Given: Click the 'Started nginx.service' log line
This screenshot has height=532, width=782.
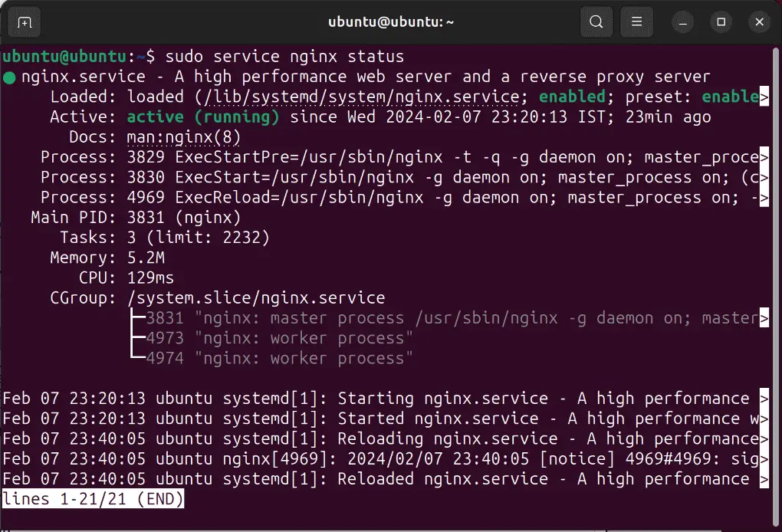Looking at the screenshot, I should 386,419.
